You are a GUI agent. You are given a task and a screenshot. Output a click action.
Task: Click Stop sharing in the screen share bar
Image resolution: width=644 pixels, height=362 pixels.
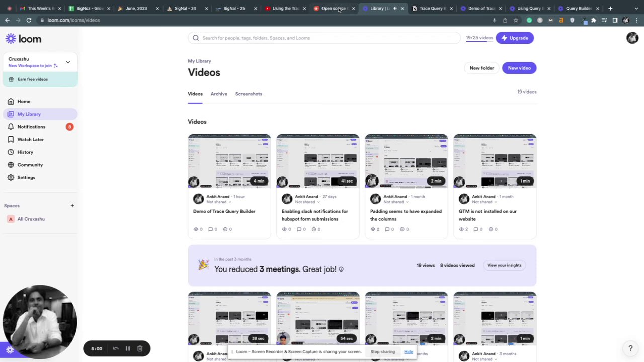[x=383, y=352]
